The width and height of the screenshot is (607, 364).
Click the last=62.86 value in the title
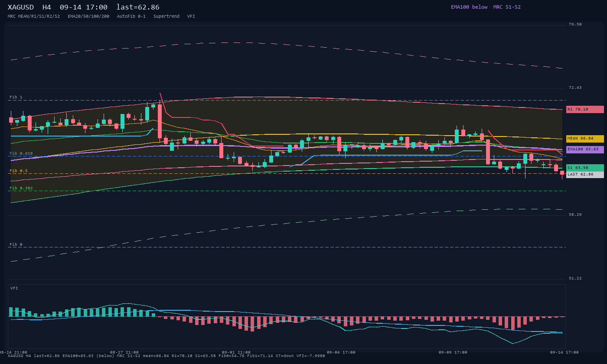click(x=138, y=7)
